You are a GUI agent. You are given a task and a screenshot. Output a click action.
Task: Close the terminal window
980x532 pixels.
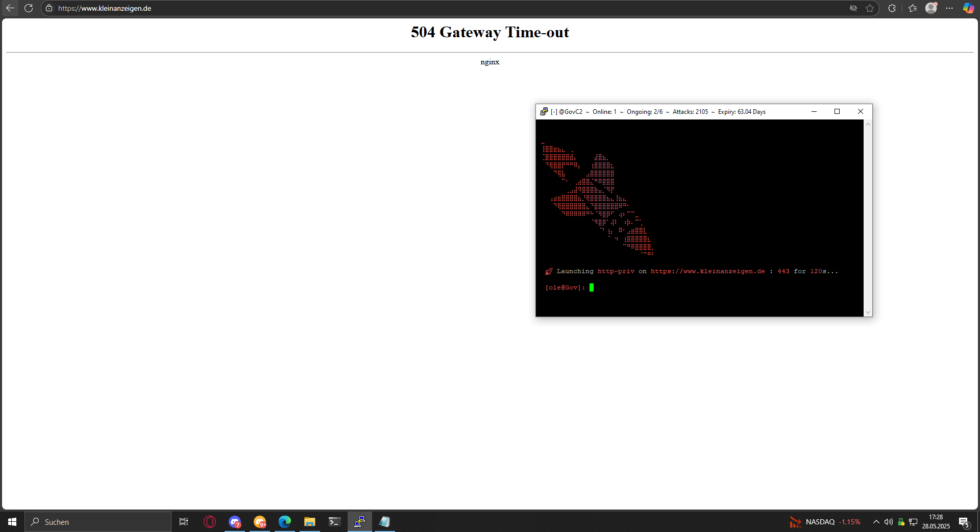(x=861, y=111)
